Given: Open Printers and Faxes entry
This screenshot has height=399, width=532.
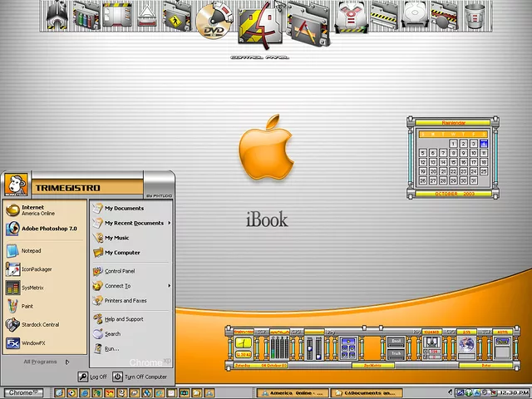Looking at the screenshot, I should 131,301.
